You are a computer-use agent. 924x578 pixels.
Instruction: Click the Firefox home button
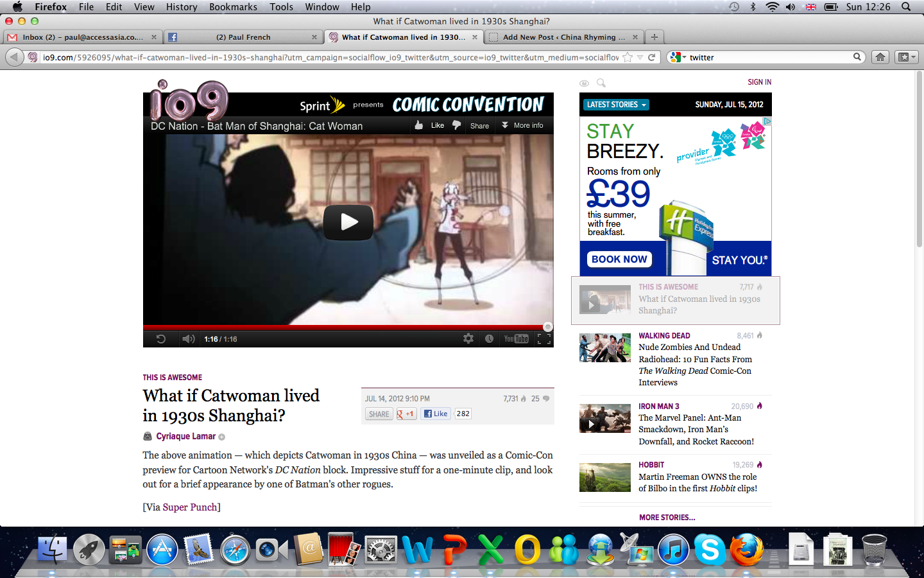point(880,57)
